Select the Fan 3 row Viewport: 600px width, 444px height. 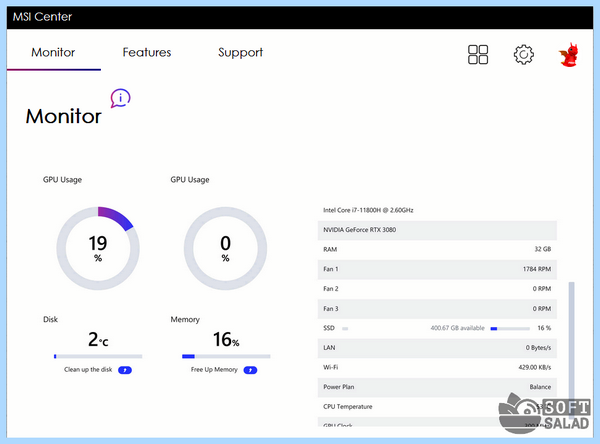(437, 309)
